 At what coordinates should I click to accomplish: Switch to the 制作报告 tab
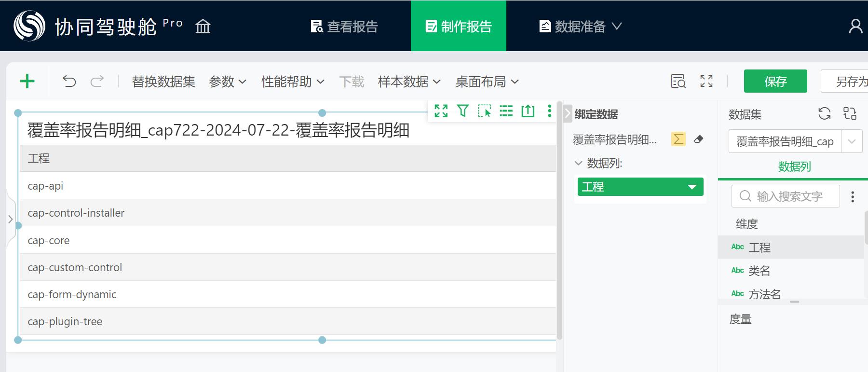click(459, 26)
